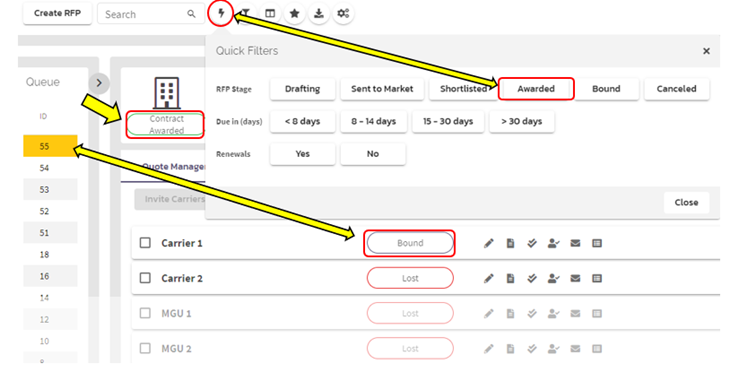Click the download icon in toolbar
Viewport: 739px width, 381px height.
319,14
